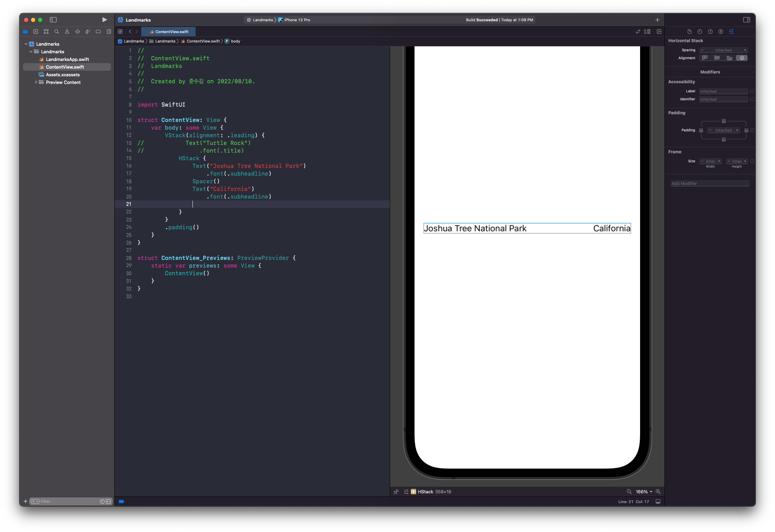Select the ContentView.swift editor tab

point(169,32)
